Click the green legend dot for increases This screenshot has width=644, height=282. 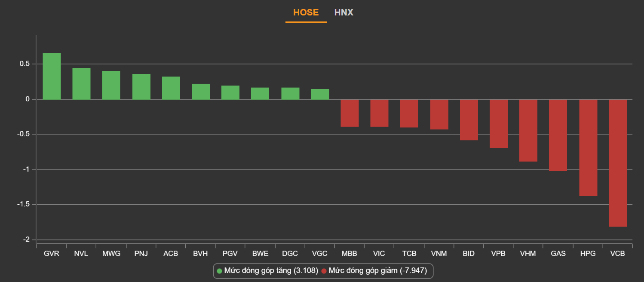219,271
